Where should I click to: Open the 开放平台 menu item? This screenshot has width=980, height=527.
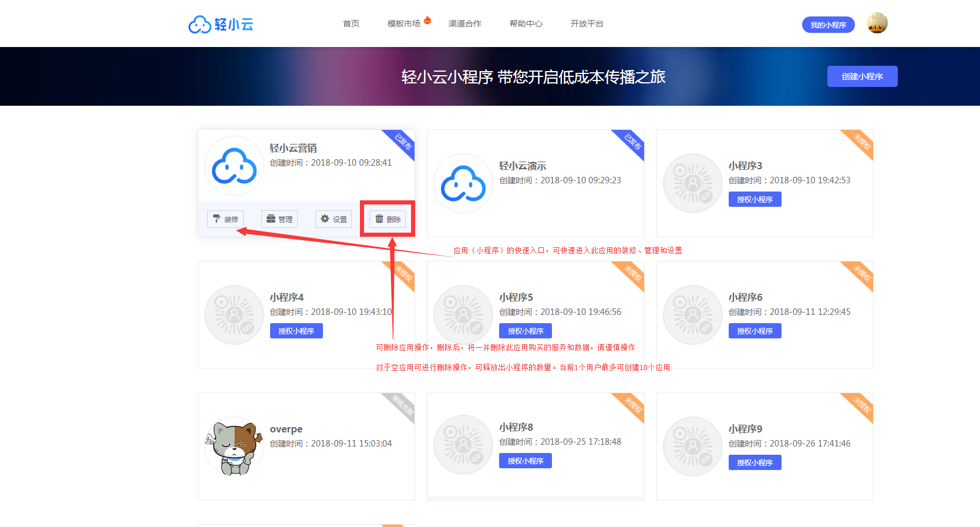(587, 24)
